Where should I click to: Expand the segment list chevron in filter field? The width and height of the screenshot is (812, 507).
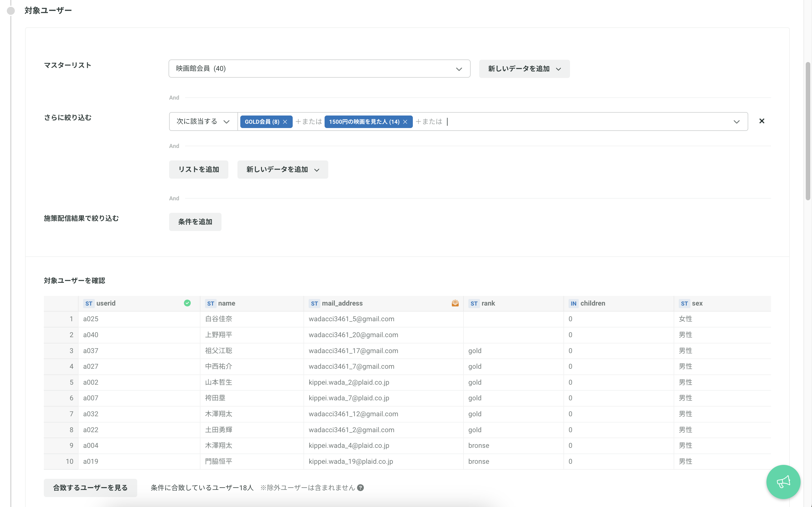(737, 122)
